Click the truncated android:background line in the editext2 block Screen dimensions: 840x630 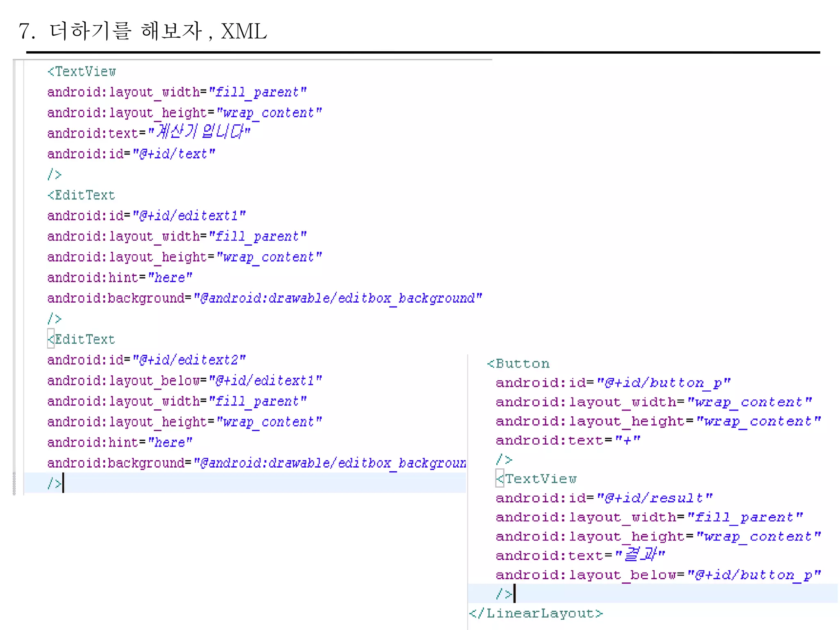point(257,463)
